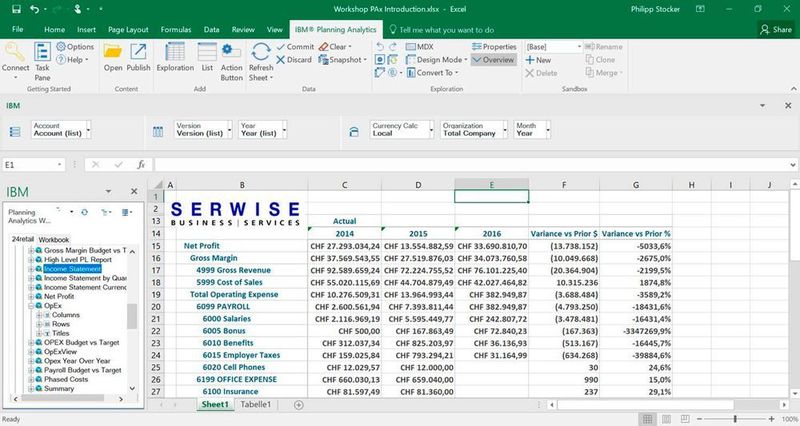Screen dimensions: 800x426
Task: Switch to the Data ribbon tab
Action: [x=211, y=30]
